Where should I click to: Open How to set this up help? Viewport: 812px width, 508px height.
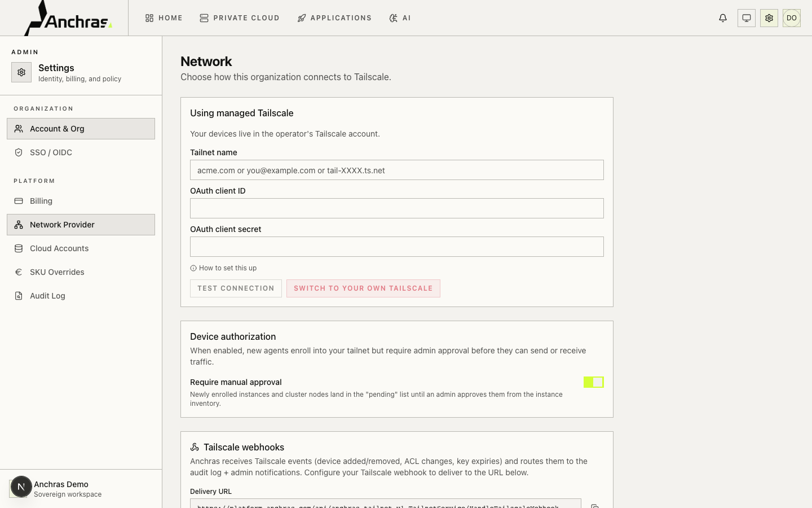(223, 268)
